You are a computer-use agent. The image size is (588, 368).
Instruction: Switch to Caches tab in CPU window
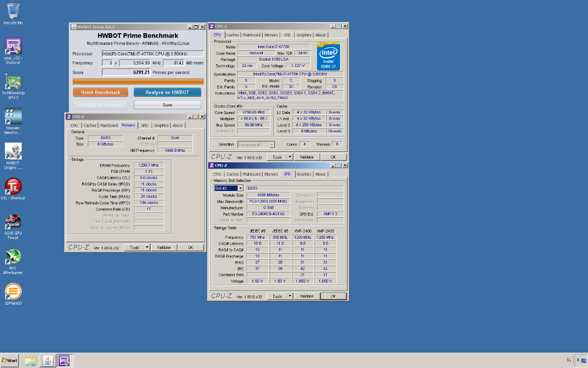pos(233,35)
